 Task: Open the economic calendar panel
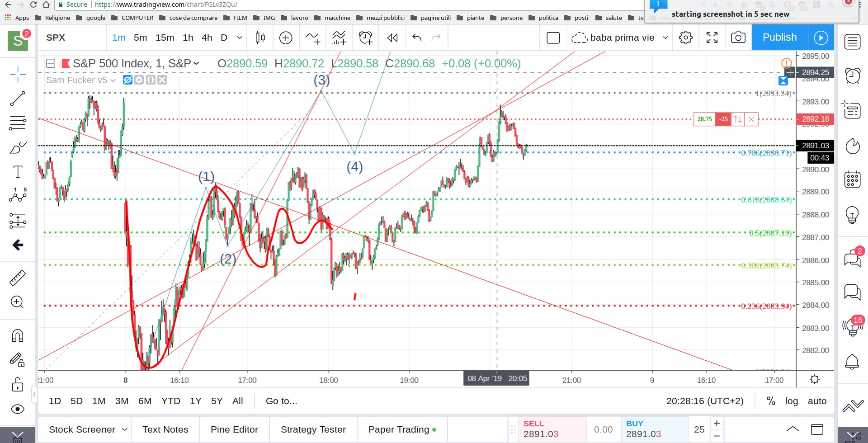pyautogui.click(x=853, y=179)
